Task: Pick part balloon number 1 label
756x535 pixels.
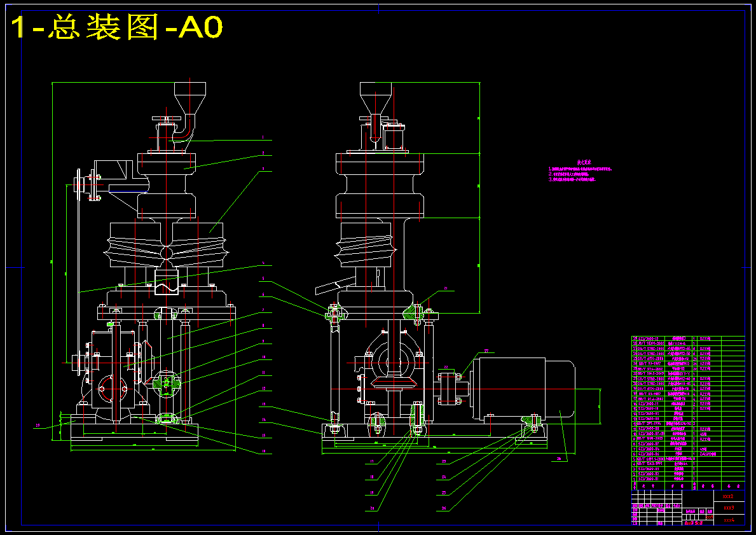Action: (263, 137)
